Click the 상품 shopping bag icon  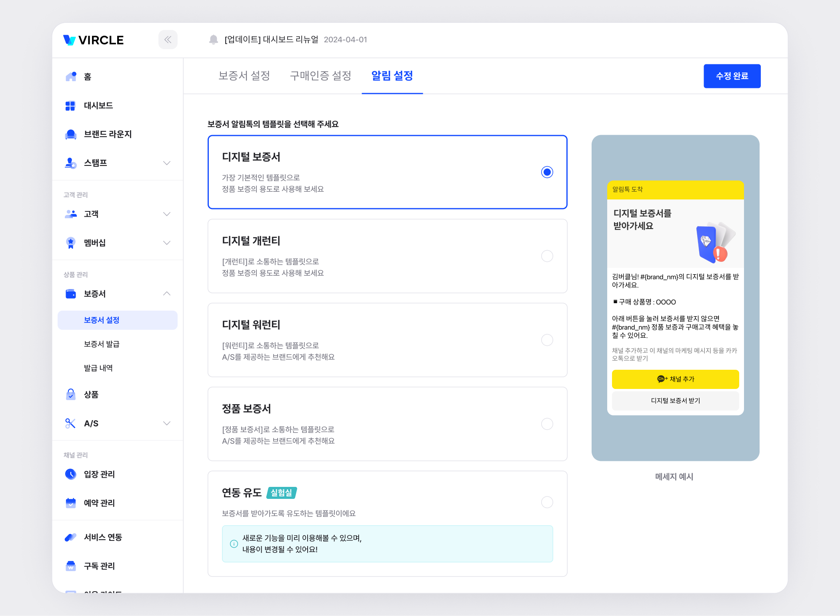pyautogui.click(x=71, y=395)
